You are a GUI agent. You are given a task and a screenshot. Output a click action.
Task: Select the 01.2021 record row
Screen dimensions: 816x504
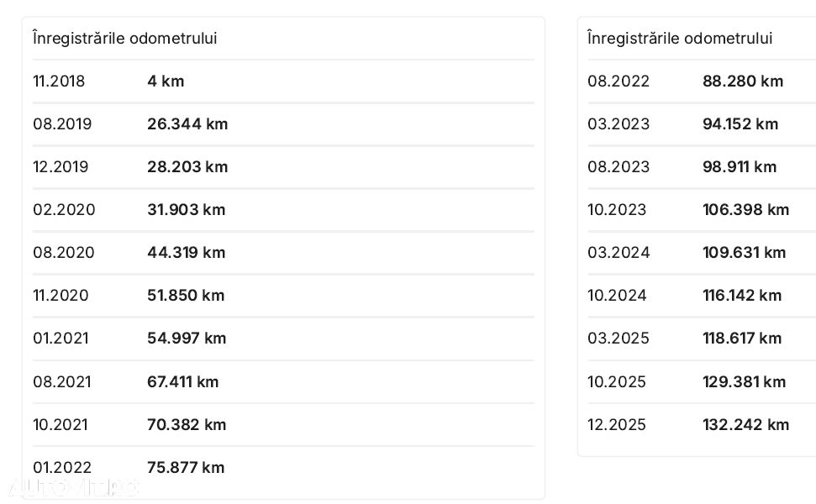click(283, 338)
